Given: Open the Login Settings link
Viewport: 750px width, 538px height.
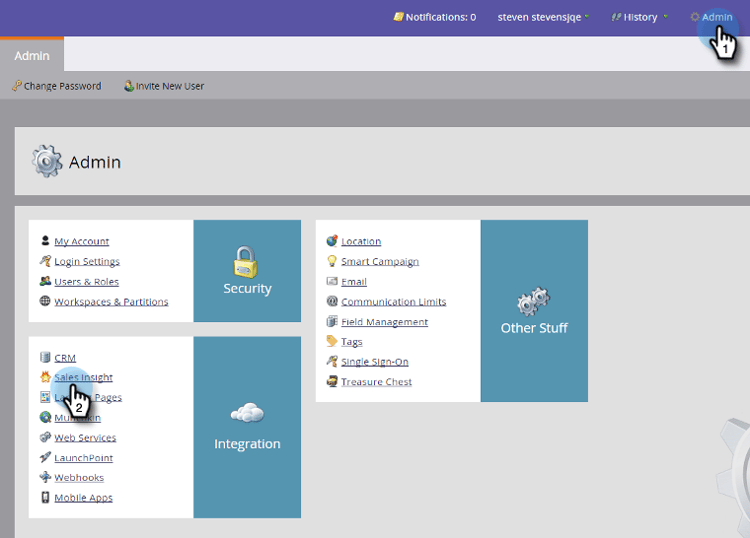Looking at the screenshot, I should pyautogui.click(x=87, y=262).
